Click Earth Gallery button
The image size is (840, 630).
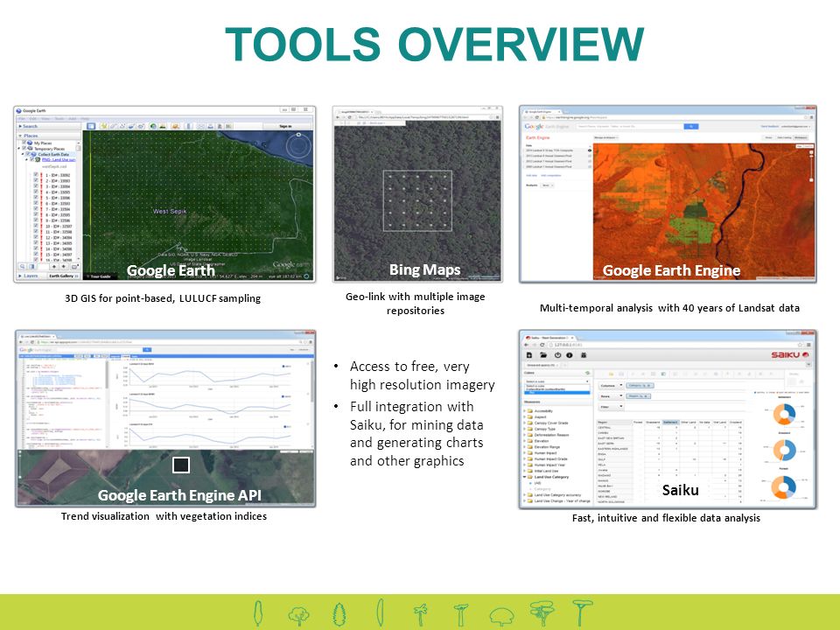(x=63, y=276)
